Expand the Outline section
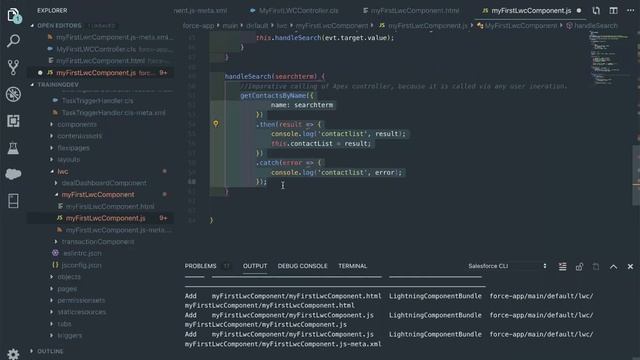Viewport: 640px width, 360px height. point(50,351)
